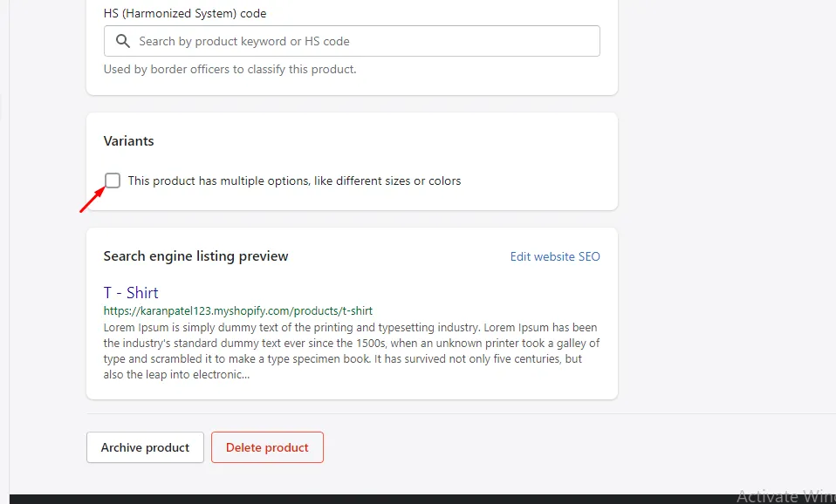This screenshot has height=504, width=836.
Task: Click the T - Shirt preview title
Action: (131, 293)
